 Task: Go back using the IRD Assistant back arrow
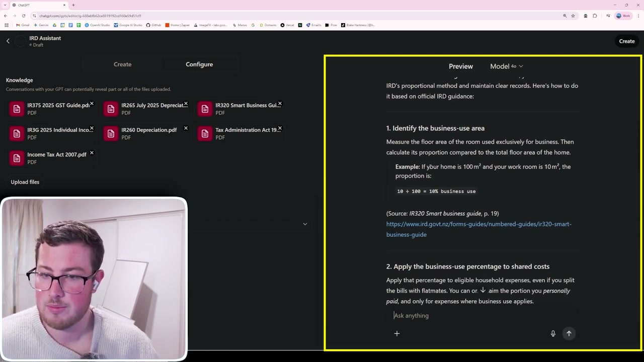click(x=8, y=41)
